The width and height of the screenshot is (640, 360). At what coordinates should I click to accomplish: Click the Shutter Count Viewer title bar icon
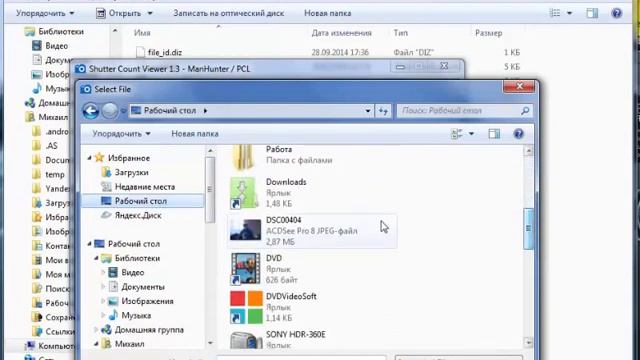pos(81,69)
